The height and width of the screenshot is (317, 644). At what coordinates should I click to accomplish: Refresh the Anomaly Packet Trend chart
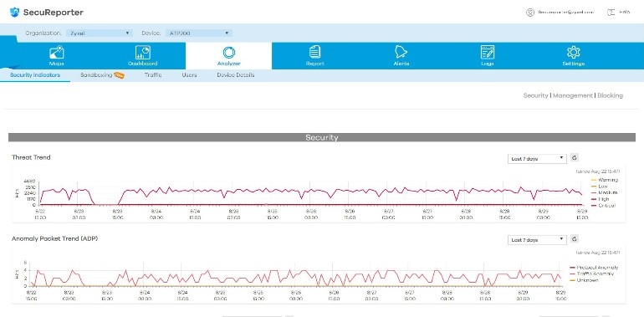(x=575, y=239)
